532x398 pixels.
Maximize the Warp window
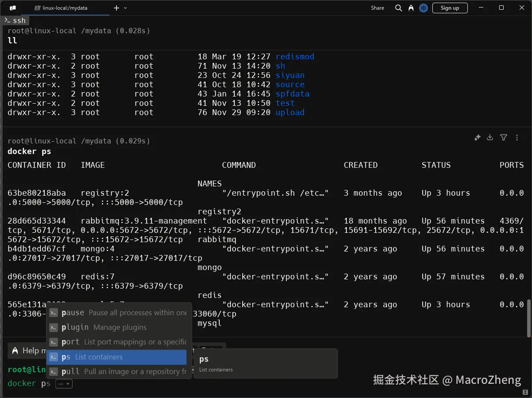(x=501, y=8)
